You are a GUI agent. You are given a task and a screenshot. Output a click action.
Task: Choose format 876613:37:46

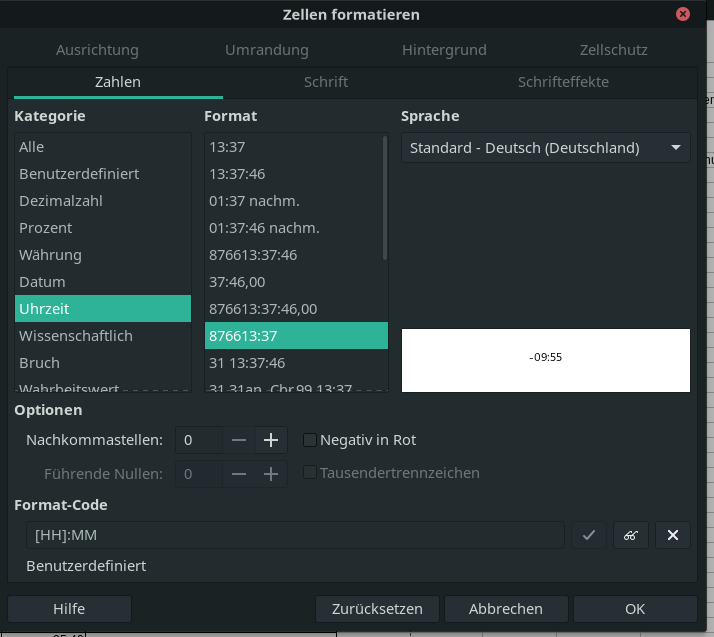click(x=294, y=255)
